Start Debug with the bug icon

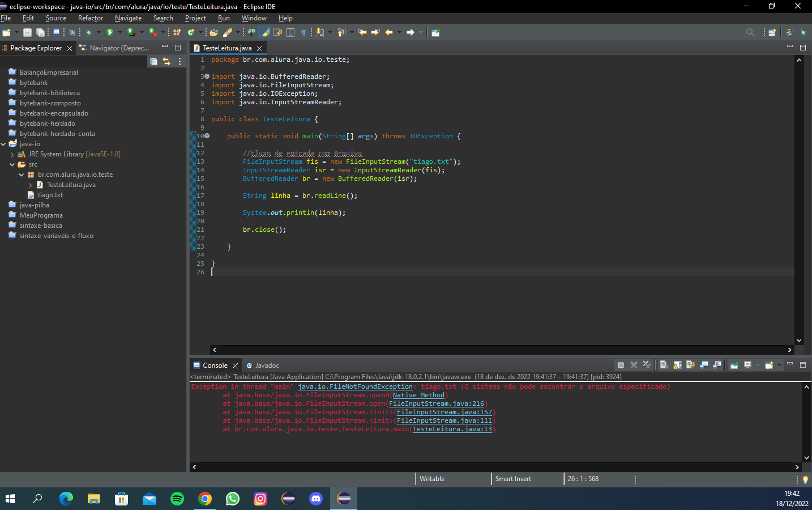(x=89, y=32)
